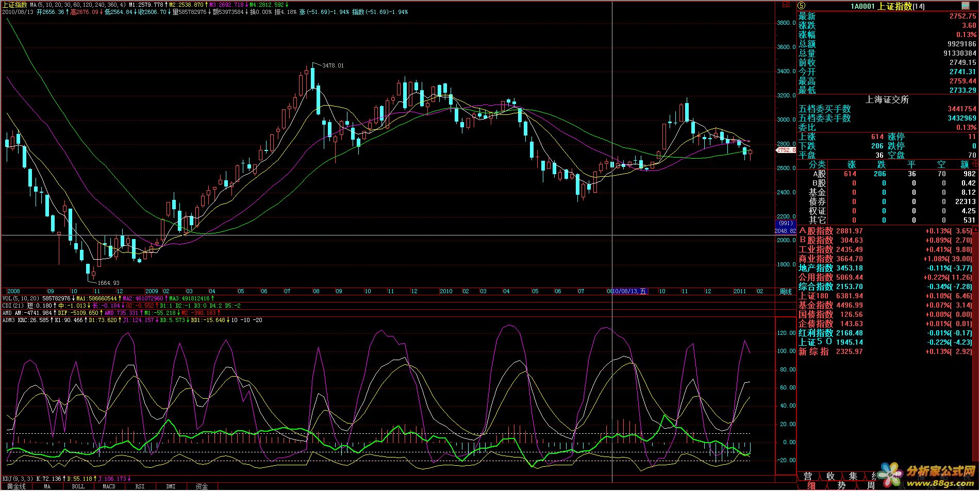Switch to the MA indicator tab
The image size is (980, 491).
47,486
